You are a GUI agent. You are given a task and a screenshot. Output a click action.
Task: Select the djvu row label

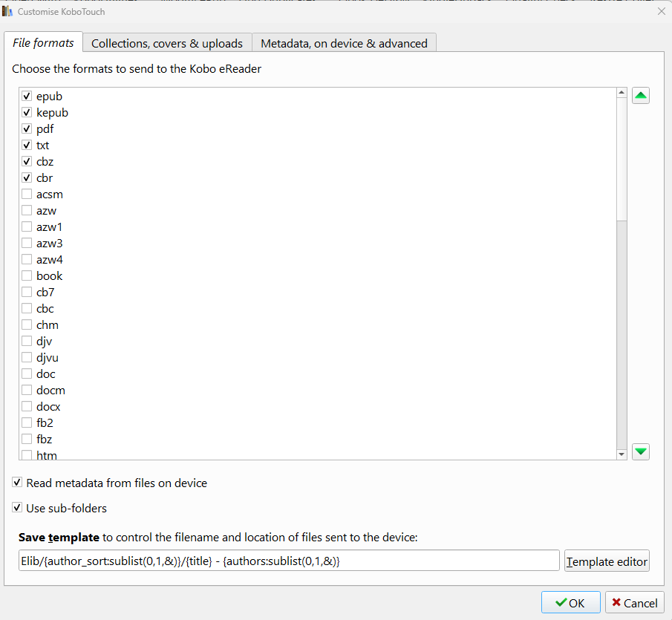pyautogui.click(x=47, y=357)
